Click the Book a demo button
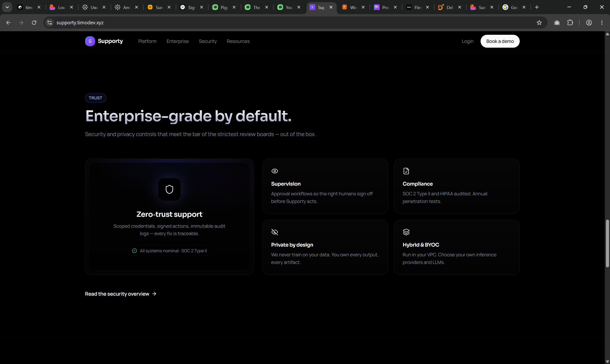This screenshot has height=364, width=610. pyautogui.click(x=500, y=41)
